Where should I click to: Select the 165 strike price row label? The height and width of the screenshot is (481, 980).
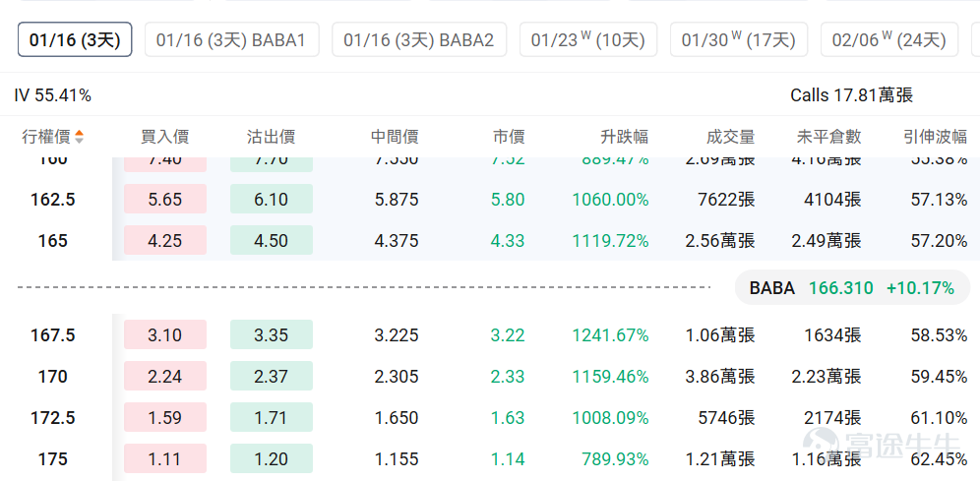click(x=52, y=240)
